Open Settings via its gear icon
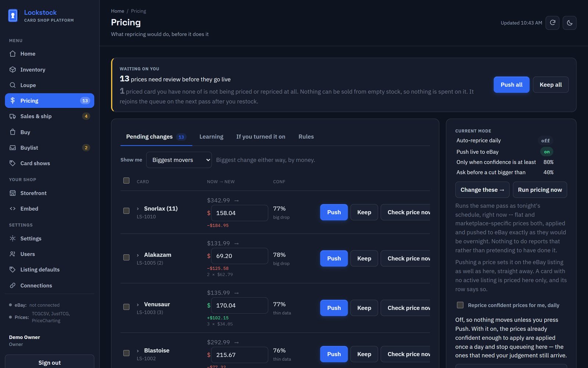Viewport: 588px width, 368px height. coord(12,238)
